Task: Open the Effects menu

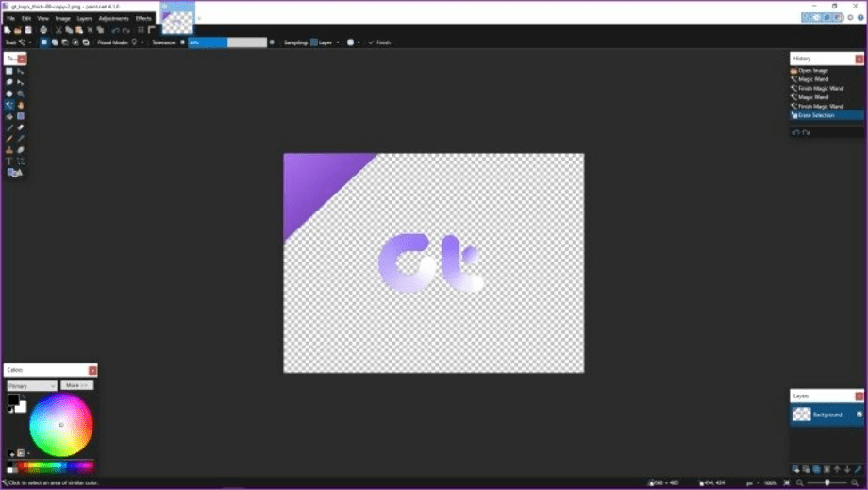Action: (x=143, y=18)
